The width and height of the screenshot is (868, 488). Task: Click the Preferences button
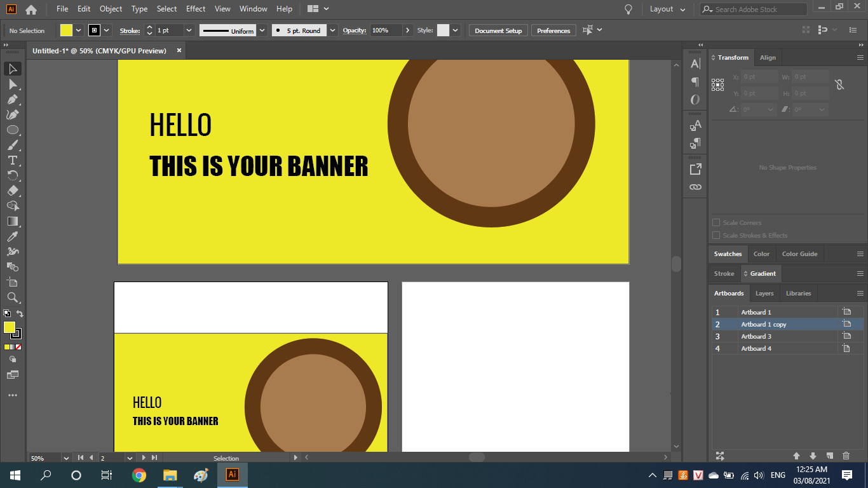coord(553,30)
